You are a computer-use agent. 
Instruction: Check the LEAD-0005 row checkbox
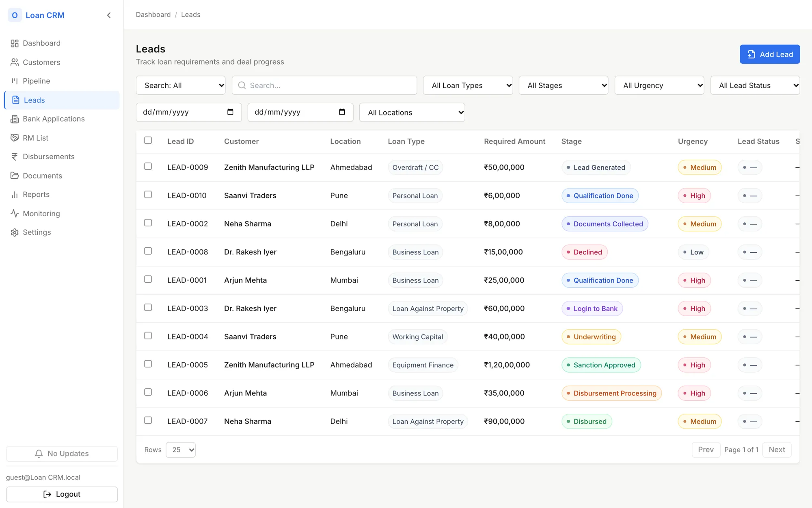coord(148,364)
